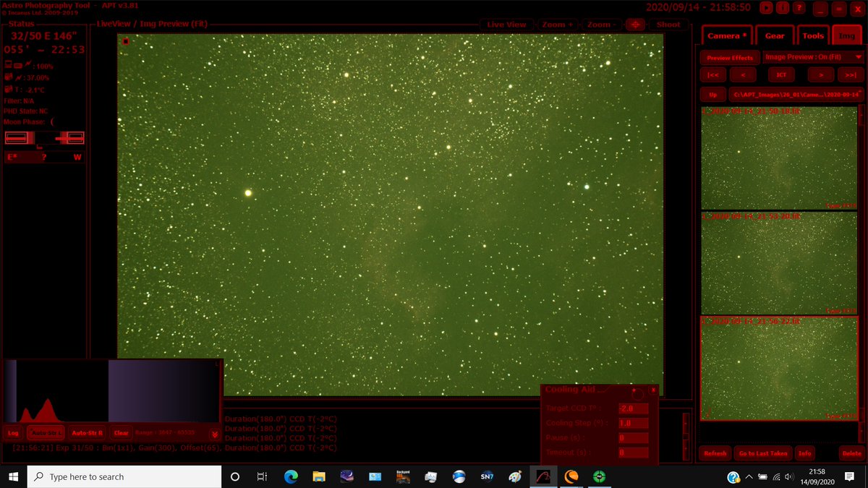
Task: Click the E* pier side indicator
Action: (12, 157)
